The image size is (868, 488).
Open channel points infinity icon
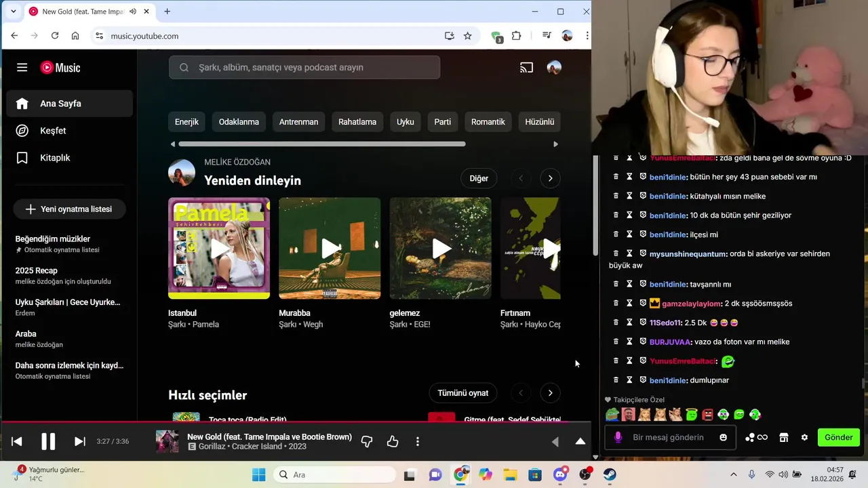(x=756, y=437)
